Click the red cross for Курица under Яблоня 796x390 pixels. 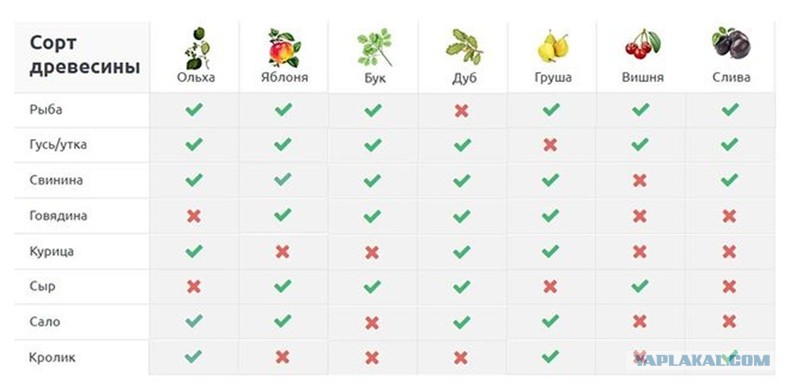(283, 251)
